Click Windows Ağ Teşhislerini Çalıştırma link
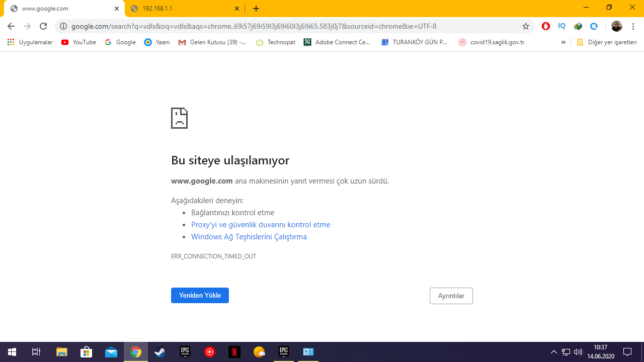This screenshot has width=644, height=362. point(249,237)
